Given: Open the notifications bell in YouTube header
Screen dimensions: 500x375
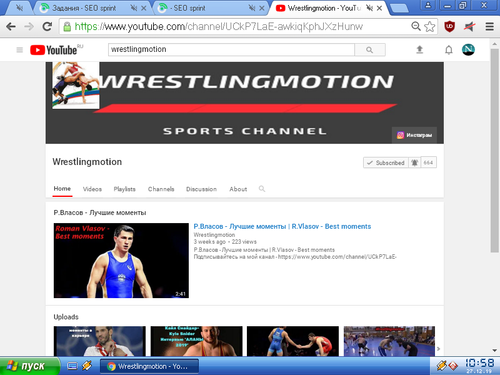Looking at the screenshot, I should coord(449,50).
